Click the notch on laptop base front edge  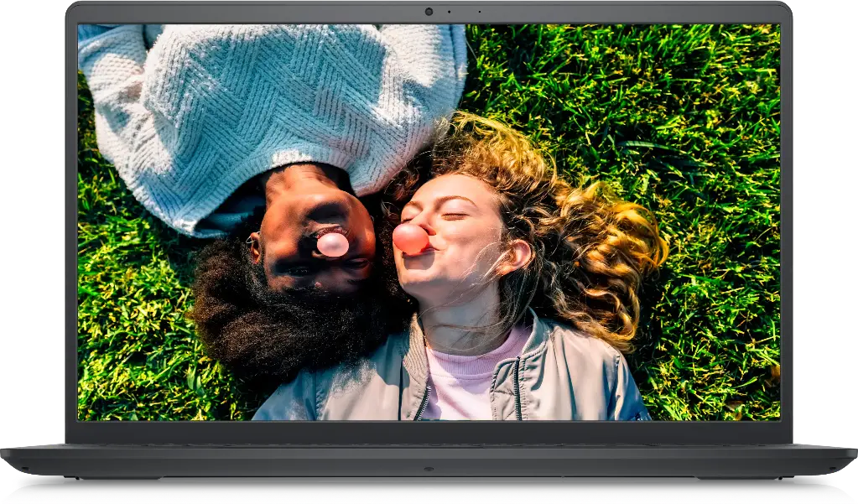click(x=429, y=469)
